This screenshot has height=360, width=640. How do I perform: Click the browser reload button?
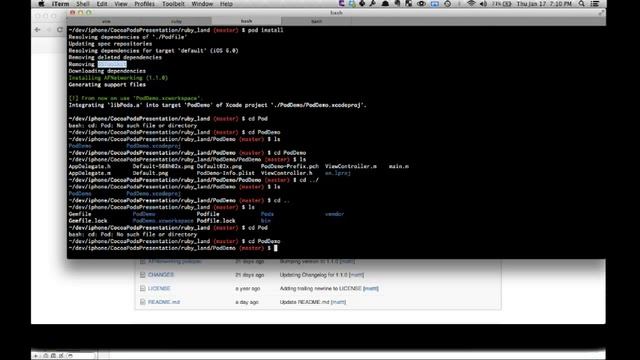(60, 30)
